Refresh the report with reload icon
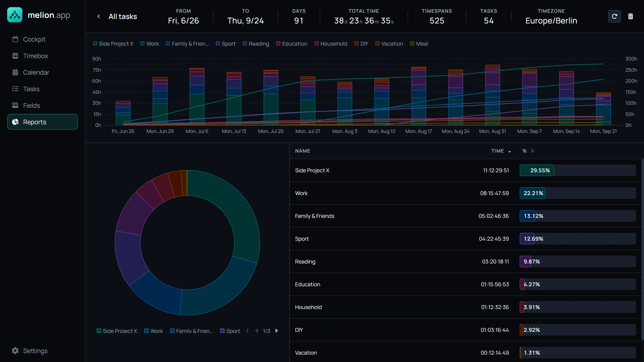Viewport: 644px width, 362px height. click(614, 16)
